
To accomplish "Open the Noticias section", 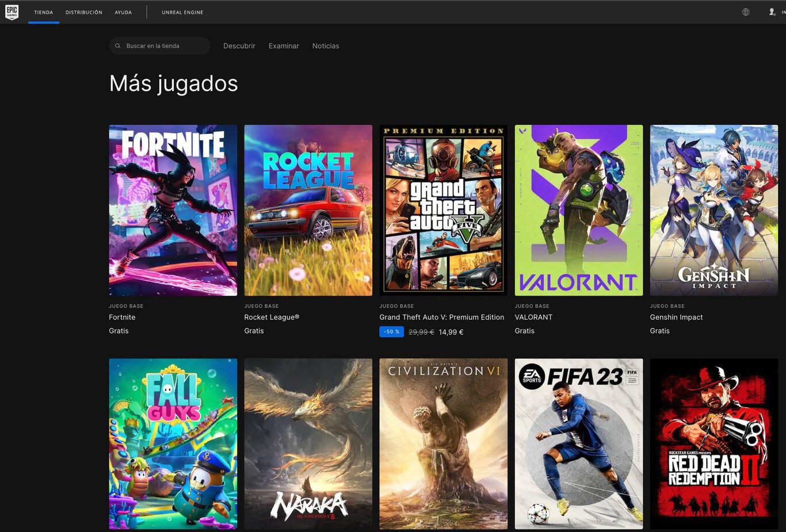I will pyautogui.click(x=326, y=46).
